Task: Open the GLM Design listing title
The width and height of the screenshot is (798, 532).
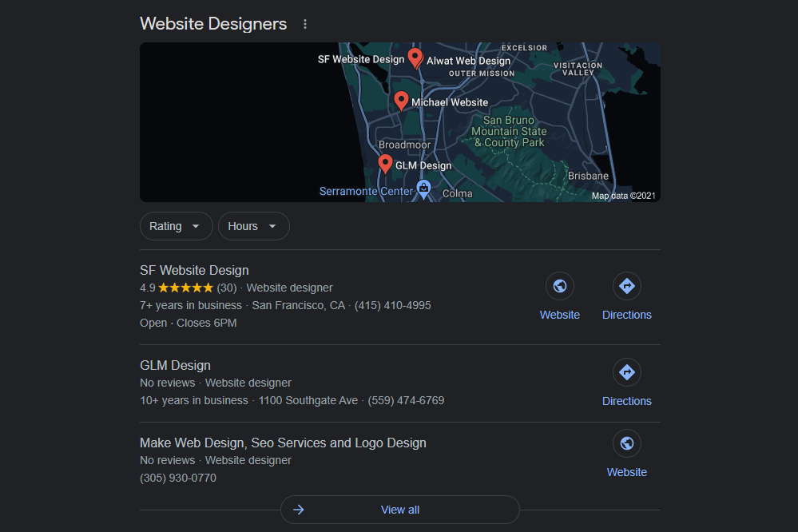Action: tap(175, 365)
